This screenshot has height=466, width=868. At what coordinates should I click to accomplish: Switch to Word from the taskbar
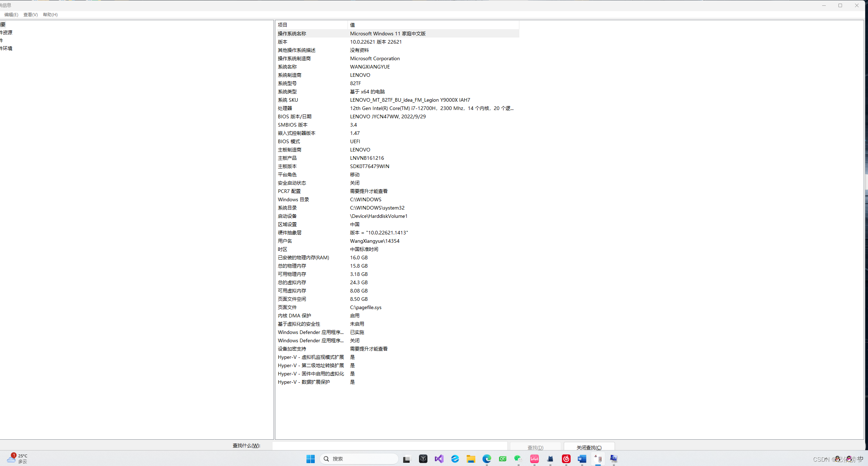(x=582, y=459)
